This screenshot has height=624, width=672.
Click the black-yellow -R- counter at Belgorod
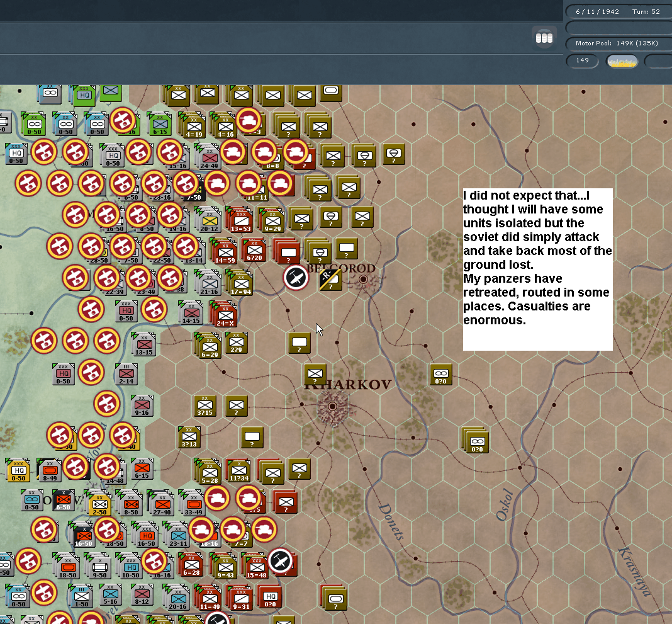[x=330, y=279]
